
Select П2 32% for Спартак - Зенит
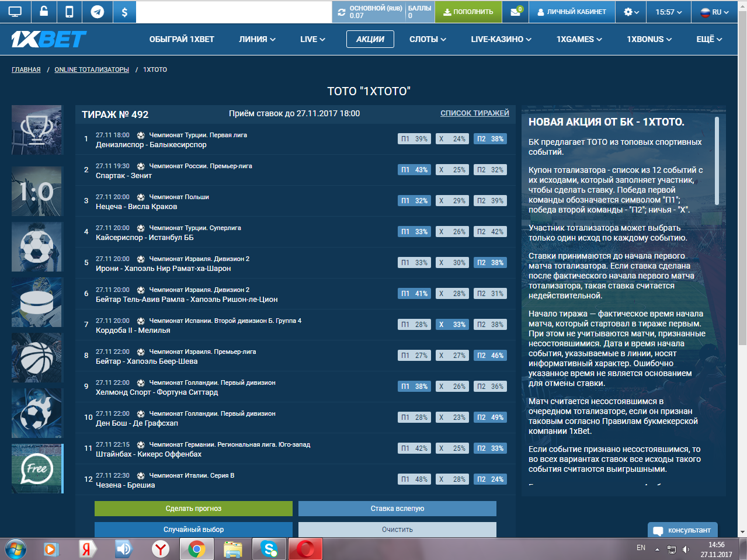point(490,170)
